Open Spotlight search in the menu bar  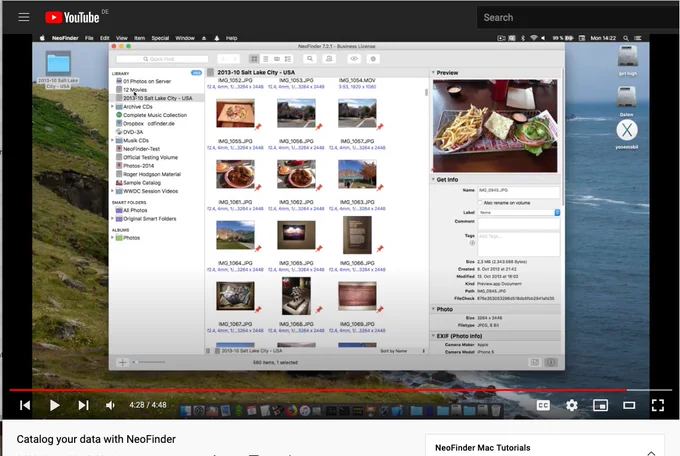[x=626, y=38]
